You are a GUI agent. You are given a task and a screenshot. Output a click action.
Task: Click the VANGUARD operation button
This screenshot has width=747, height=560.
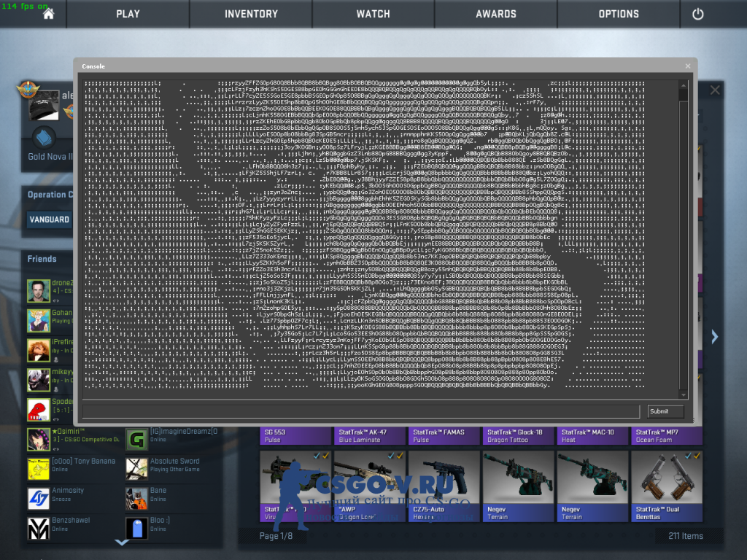tap(50, 219)
